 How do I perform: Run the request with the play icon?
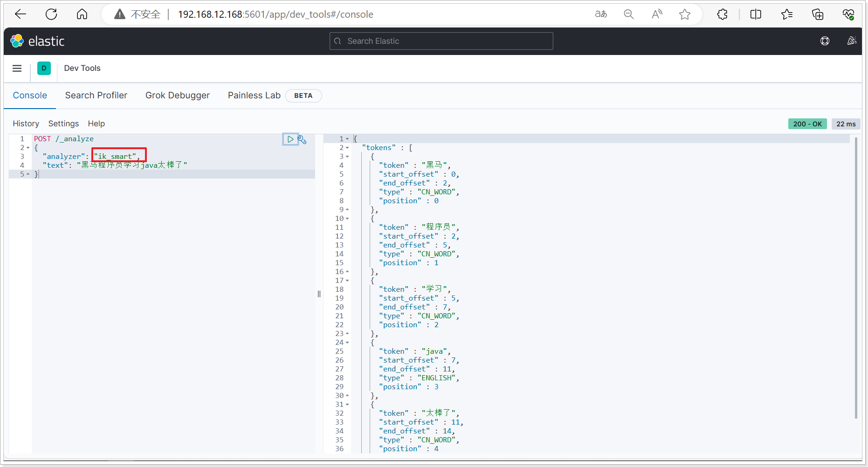coord(290,139)
